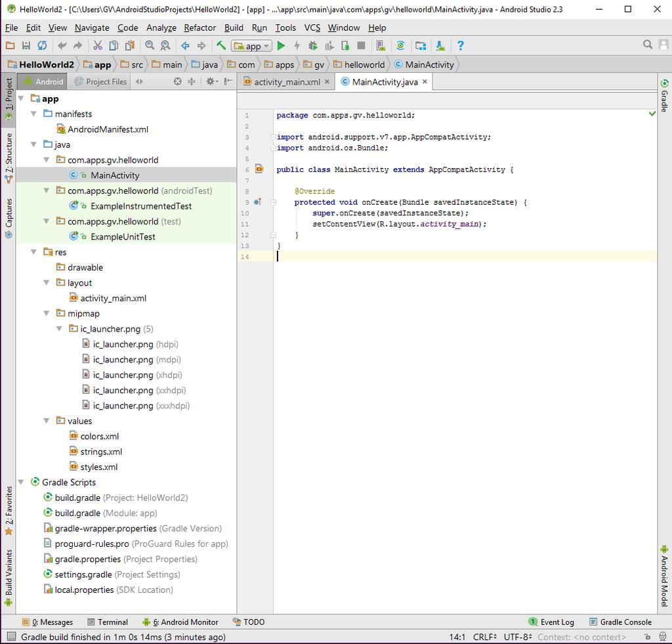Close the MainActivity.java tab
This screenshot has height=644, width=672.
pos(425,81)
